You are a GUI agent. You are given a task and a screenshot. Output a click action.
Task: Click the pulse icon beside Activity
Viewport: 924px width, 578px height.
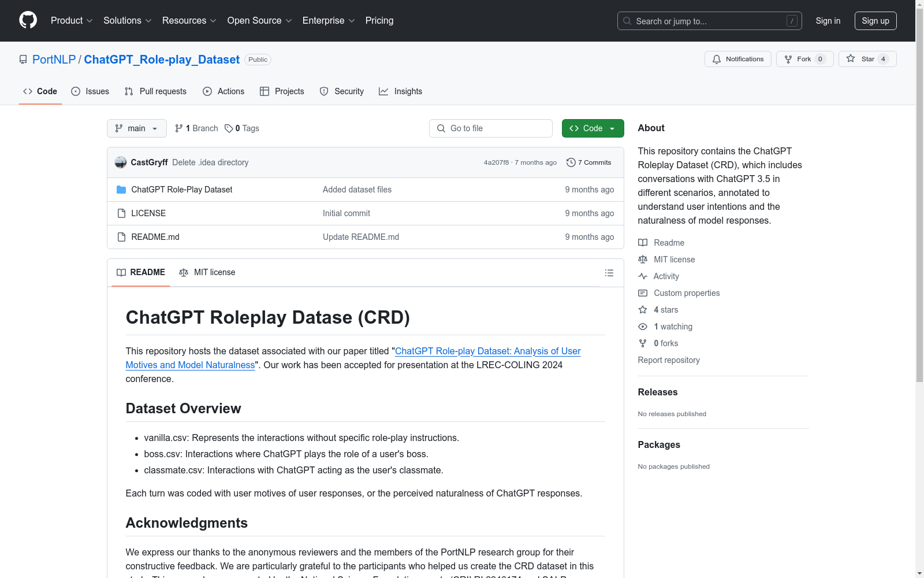coord(643,276)
